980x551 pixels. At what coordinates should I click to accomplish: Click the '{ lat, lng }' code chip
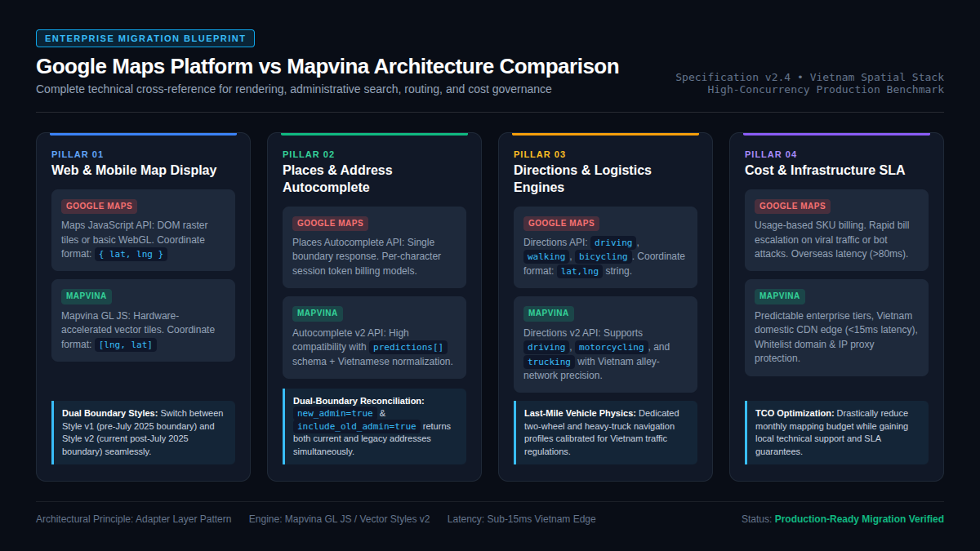[x=131, y=255]
